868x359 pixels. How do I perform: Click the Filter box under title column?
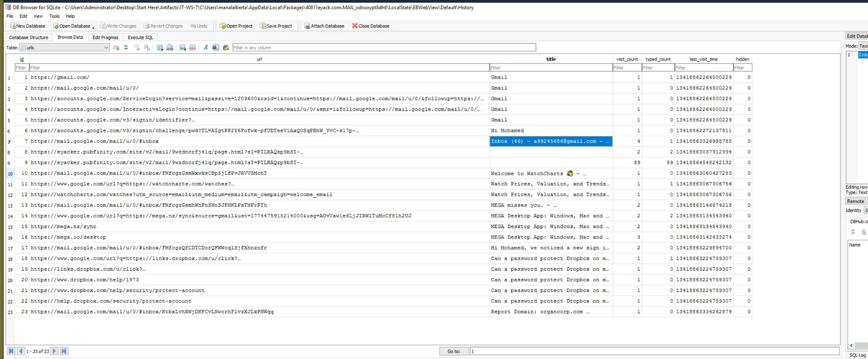pyautogui.click(x=551, y=68)
